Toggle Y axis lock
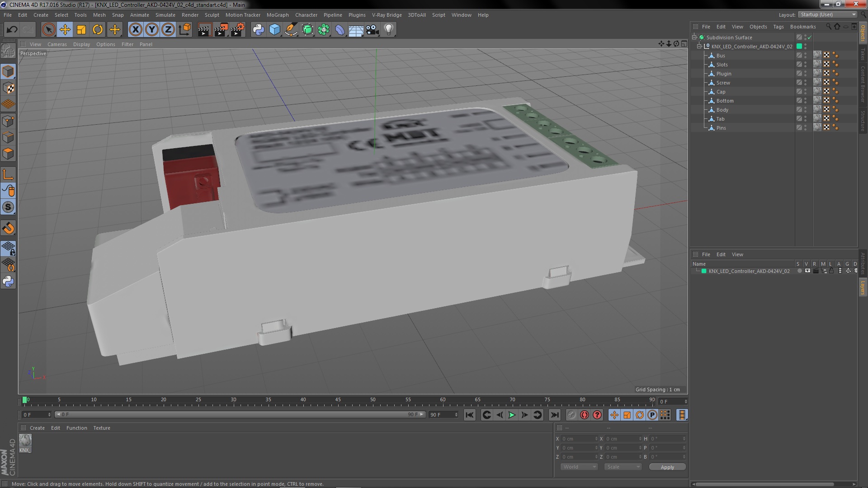 point(152,30)
